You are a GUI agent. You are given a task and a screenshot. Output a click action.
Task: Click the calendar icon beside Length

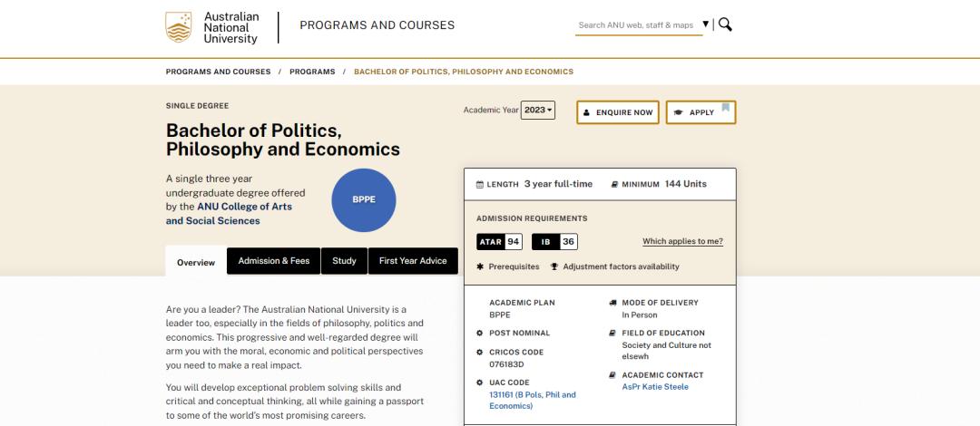click(480, 184)
